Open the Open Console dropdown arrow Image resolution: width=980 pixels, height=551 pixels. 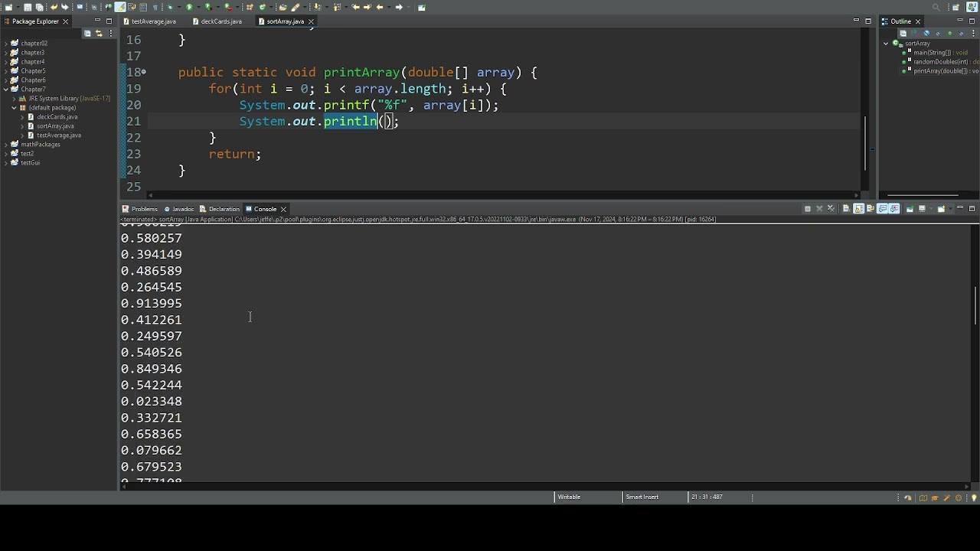tap(950, 209)
